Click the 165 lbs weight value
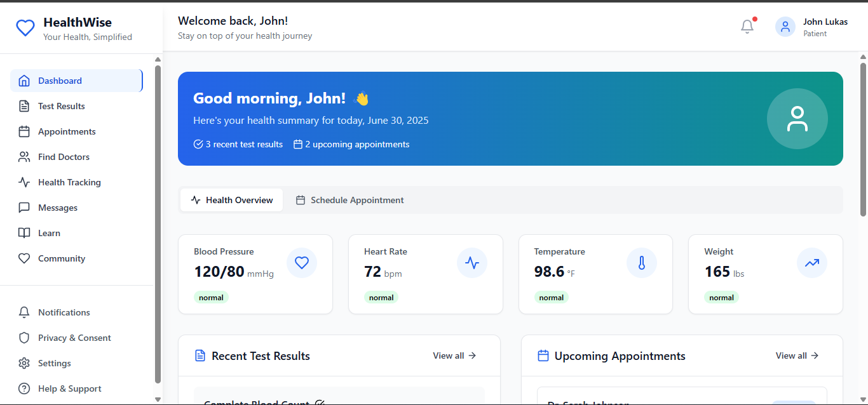This screenshot has width=868, height=405. coord(724,272)
